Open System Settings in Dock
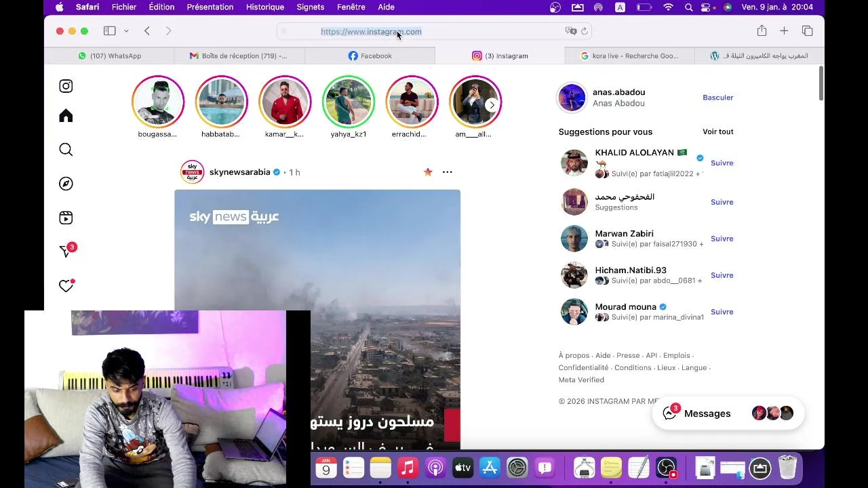This screenshot has width=868, height=488. 517,468
